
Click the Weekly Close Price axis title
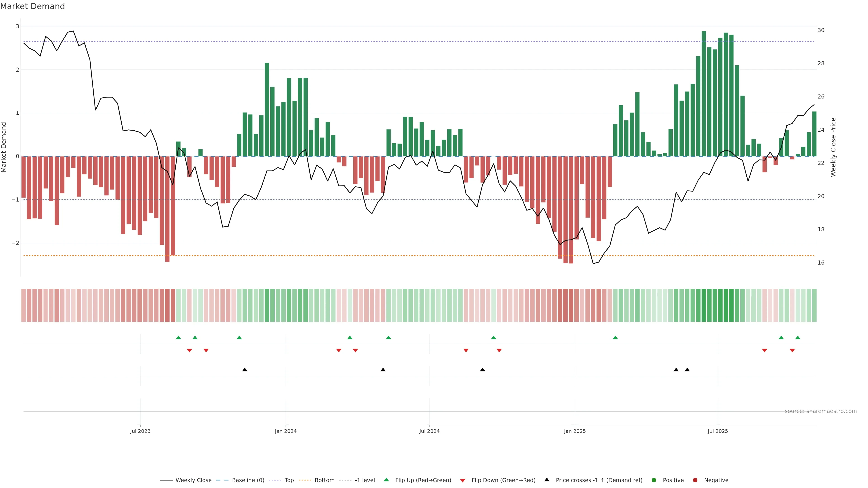pyautogui.click(x=833, y=147)
